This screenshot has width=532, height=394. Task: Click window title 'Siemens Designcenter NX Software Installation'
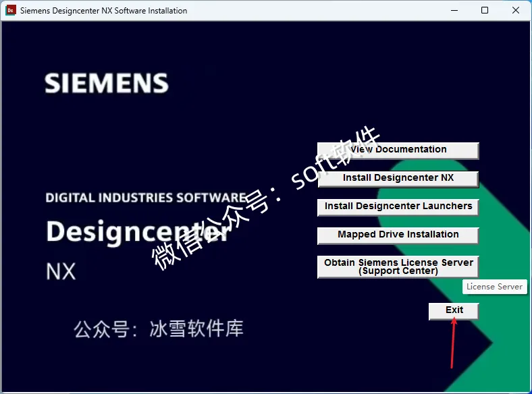pos(103,11)
